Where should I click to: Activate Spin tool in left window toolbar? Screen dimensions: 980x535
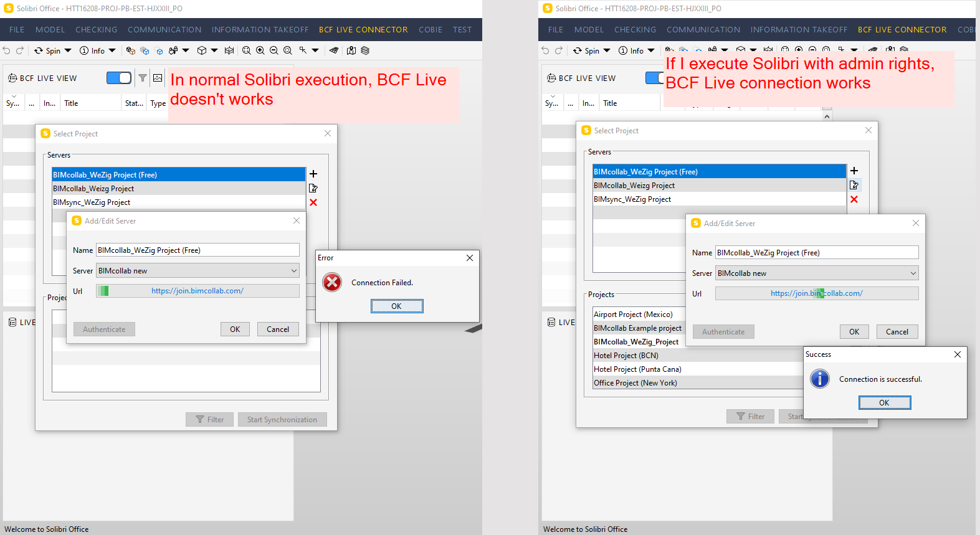coord(47,50)
